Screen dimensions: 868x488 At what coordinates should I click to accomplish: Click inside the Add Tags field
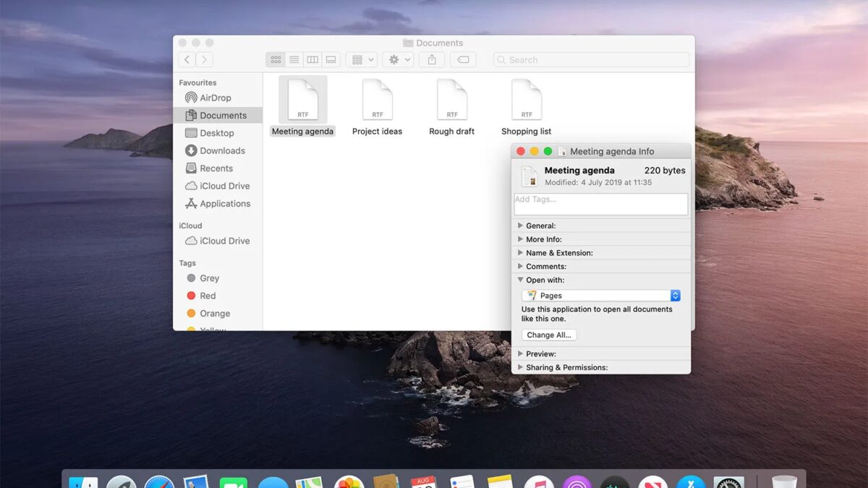coord(600,204)
